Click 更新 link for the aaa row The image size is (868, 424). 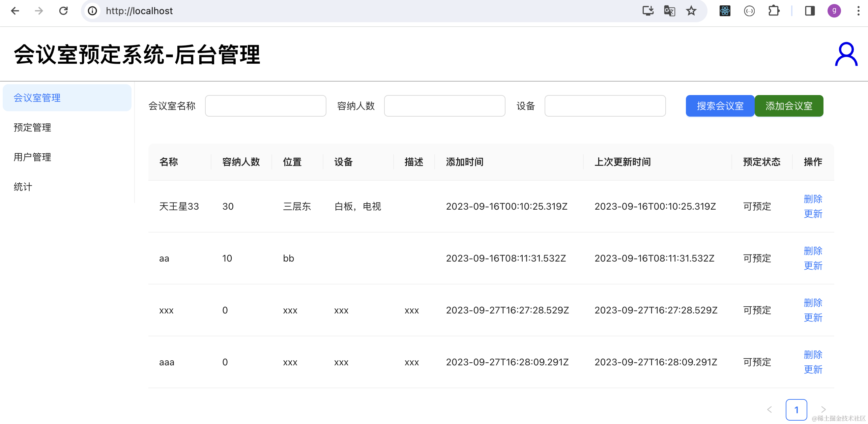(813, 370)
